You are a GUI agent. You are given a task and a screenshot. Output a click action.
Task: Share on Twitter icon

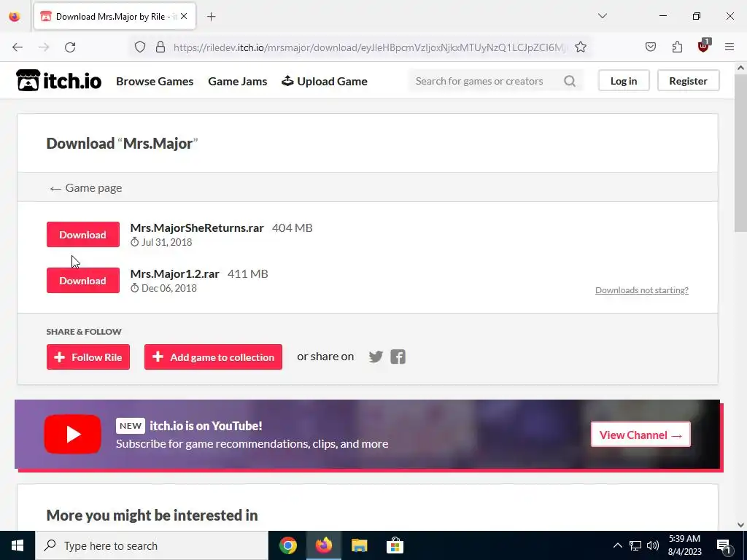pos(376,357)
